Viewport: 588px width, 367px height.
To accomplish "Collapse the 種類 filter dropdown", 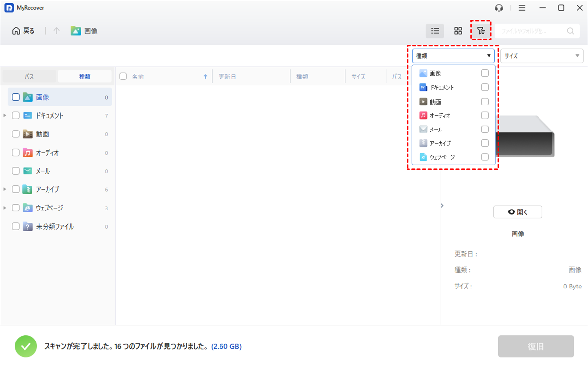I will tap(454, 56).
